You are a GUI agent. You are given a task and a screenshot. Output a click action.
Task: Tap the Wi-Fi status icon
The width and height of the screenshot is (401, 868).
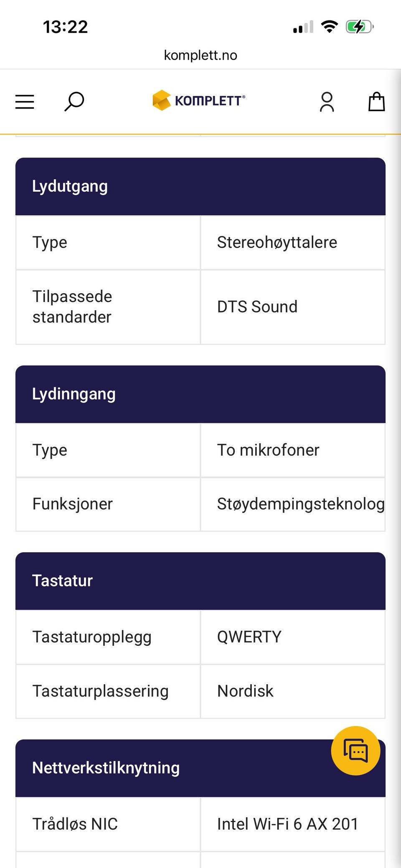pyautogui.click(x=329, y=27)
